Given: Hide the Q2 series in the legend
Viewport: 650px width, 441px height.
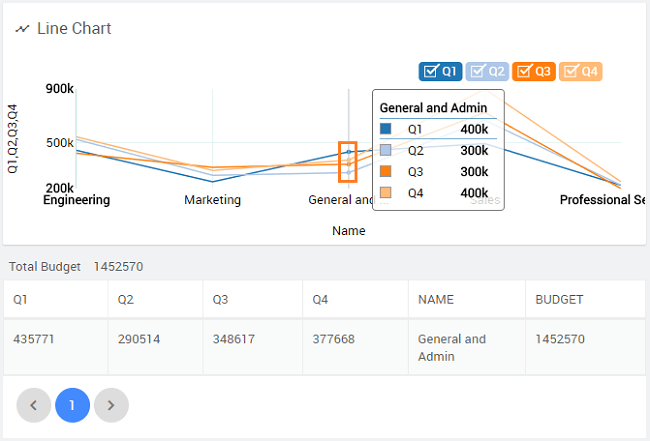Looking at the screenshot, I should 487,71.
